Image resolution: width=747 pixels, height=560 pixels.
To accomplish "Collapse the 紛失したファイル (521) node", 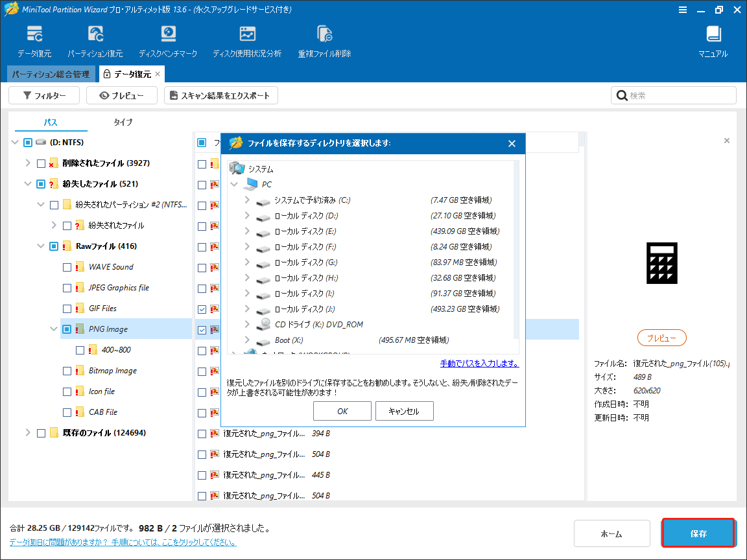I will tap(28, 184).
